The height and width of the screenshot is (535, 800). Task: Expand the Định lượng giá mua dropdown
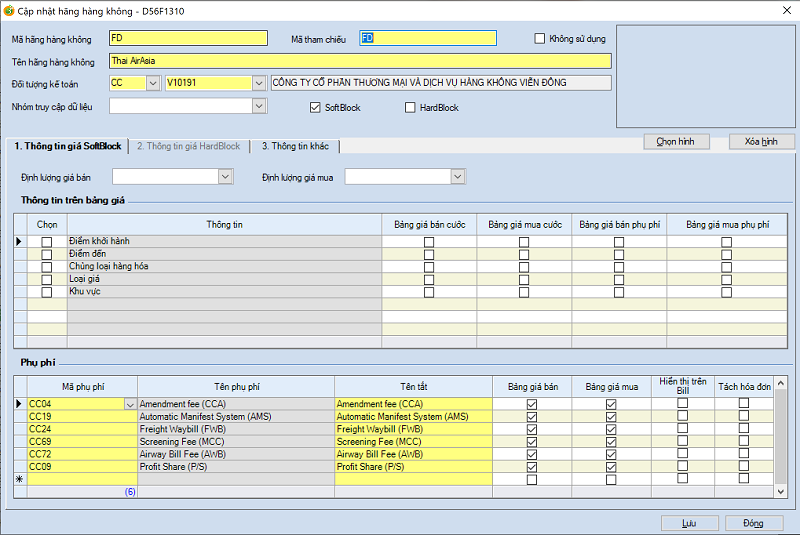click(x=457, y=177)
